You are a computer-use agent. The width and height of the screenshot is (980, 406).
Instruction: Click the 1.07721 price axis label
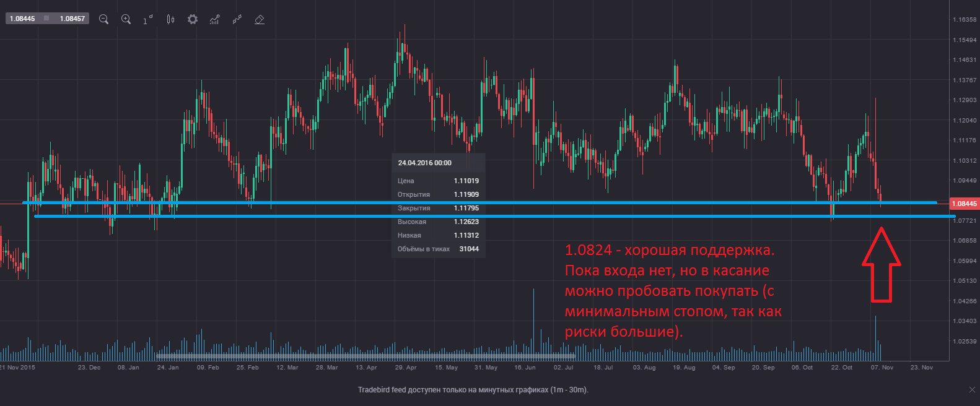pos(965,221)
